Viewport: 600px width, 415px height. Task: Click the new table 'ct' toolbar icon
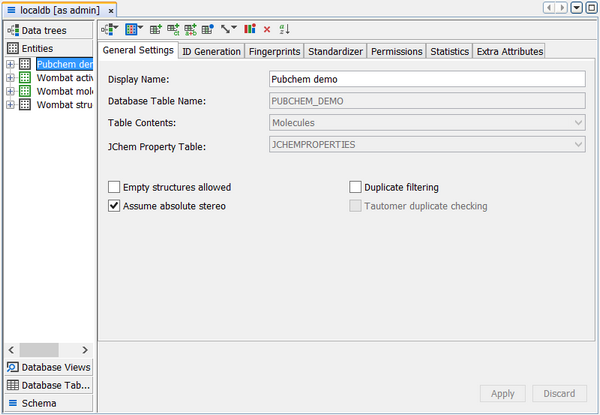click(x=173, y=29)
